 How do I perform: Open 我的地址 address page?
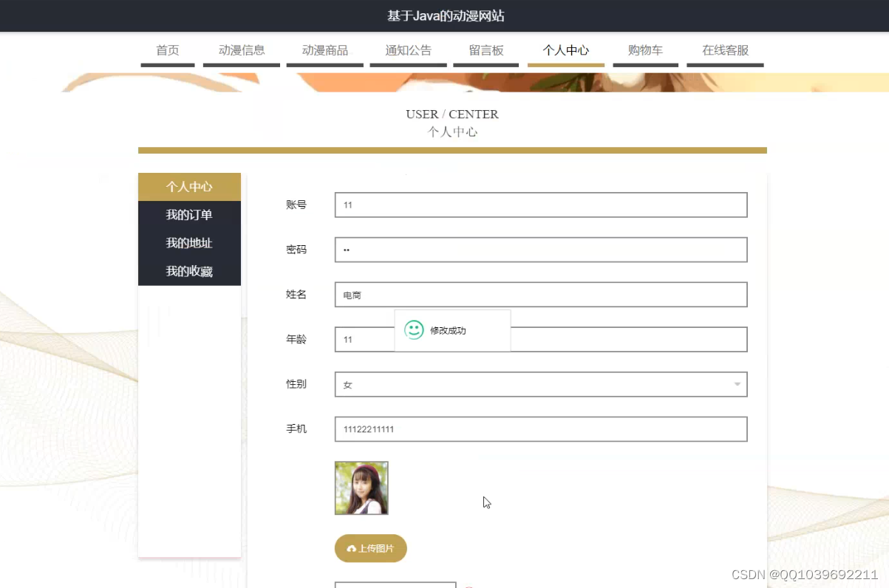(189, 242)
